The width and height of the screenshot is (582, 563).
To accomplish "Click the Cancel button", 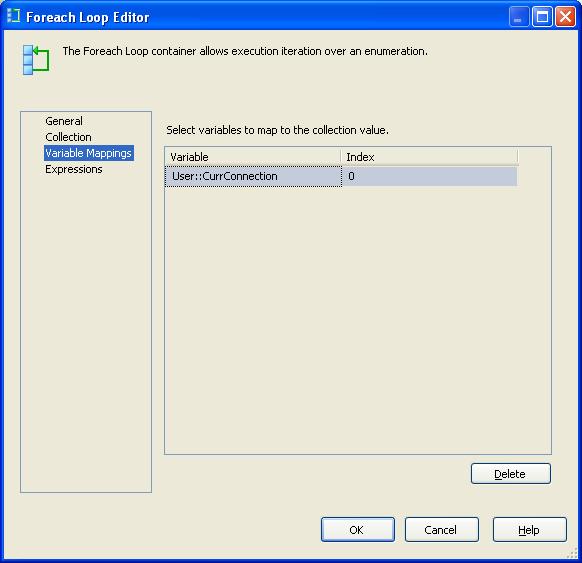I will coord(442,530).
